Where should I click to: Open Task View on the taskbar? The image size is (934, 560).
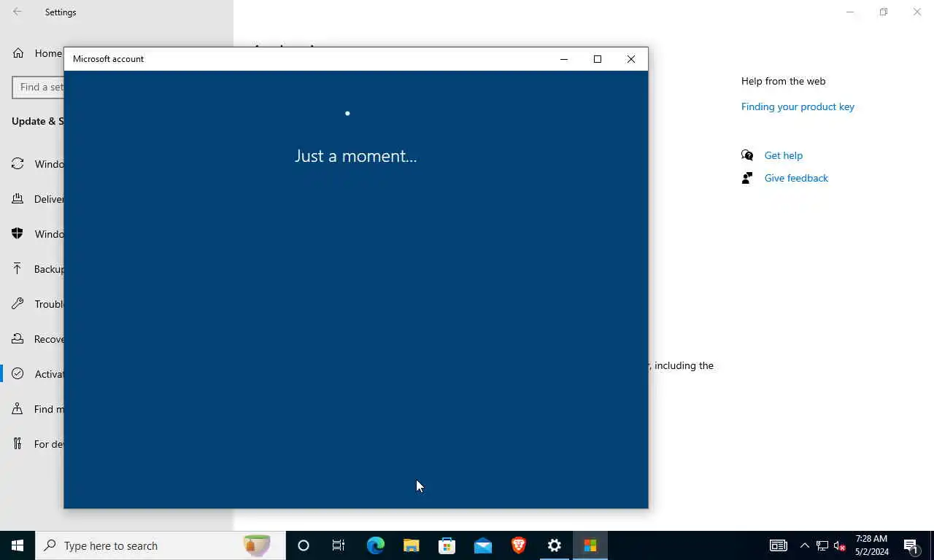[x=339, y=545]
